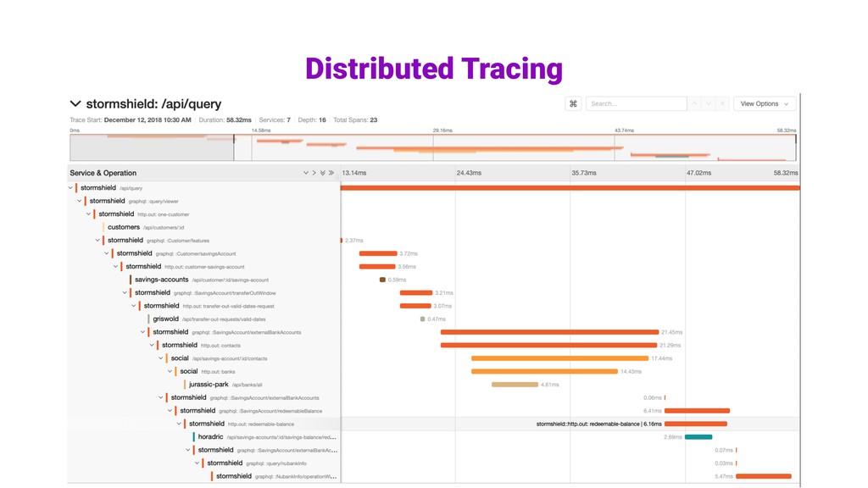This screenshot has height=488, width=868.
Task: Collapse all spans with double down chevron
Action: click(x=322, y=173)
